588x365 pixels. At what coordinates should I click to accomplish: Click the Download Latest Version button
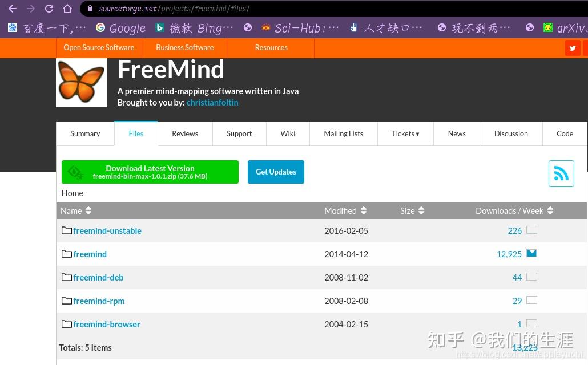click(x=150, y=172)
